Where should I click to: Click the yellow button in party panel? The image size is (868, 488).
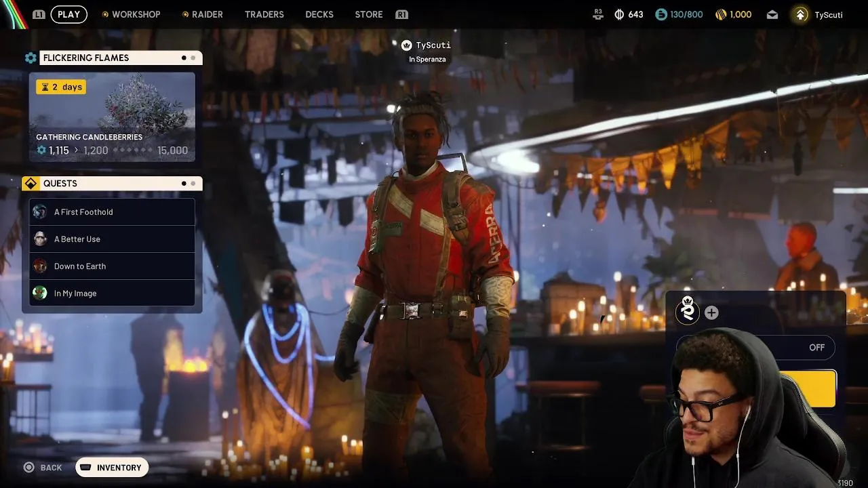point(808,388)
